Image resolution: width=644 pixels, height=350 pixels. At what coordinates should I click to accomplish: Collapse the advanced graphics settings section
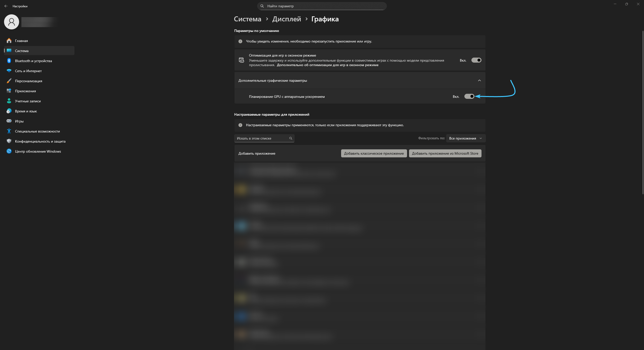coord(479,80)
